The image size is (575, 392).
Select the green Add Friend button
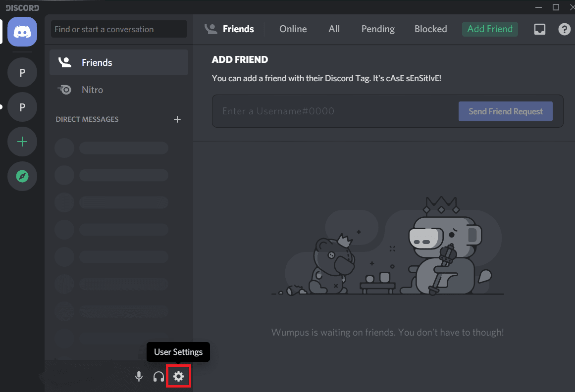click(490, 29)
